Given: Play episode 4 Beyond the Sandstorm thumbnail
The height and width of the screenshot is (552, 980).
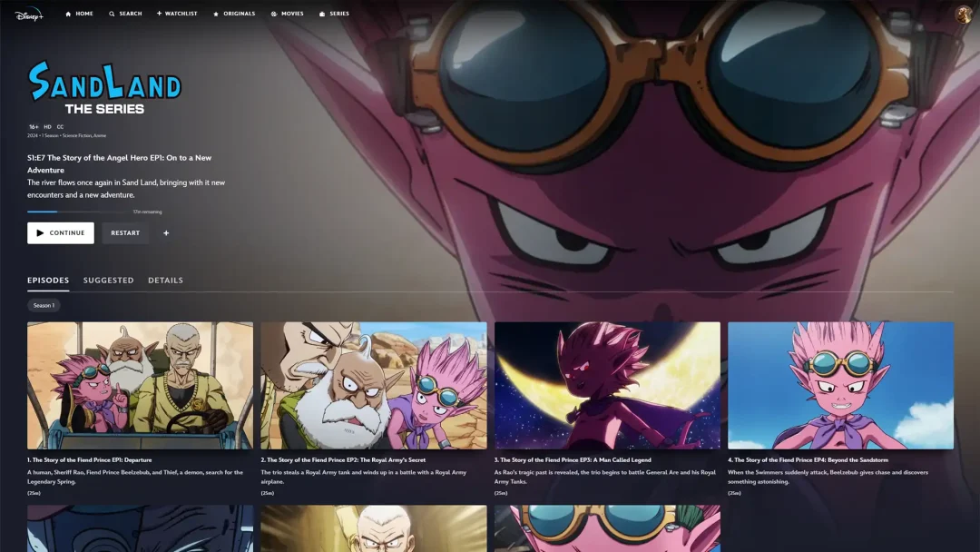Looking at the screenshot, I should (x=841, y=386).
